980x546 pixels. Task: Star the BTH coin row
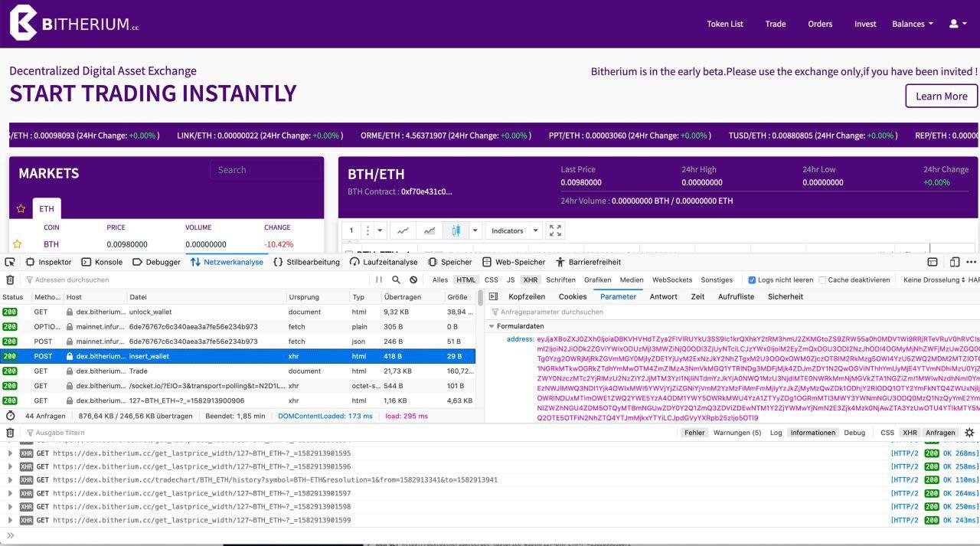pos(17,244)
